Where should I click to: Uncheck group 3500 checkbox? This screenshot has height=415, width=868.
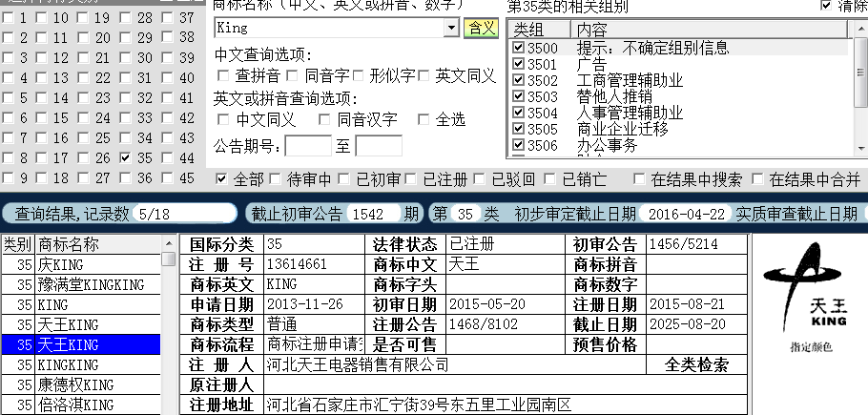[518, 48]
